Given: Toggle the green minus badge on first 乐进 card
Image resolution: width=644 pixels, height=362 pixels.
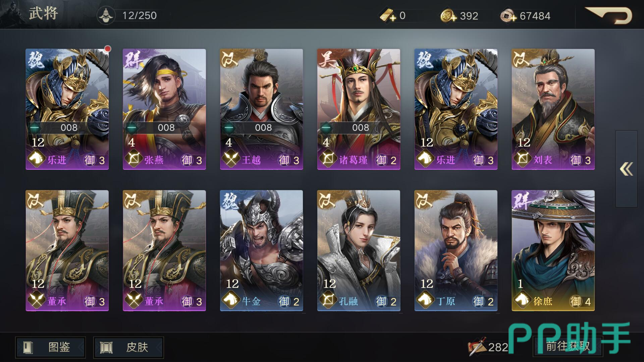Looking at the screenshot, I should 34,128.
